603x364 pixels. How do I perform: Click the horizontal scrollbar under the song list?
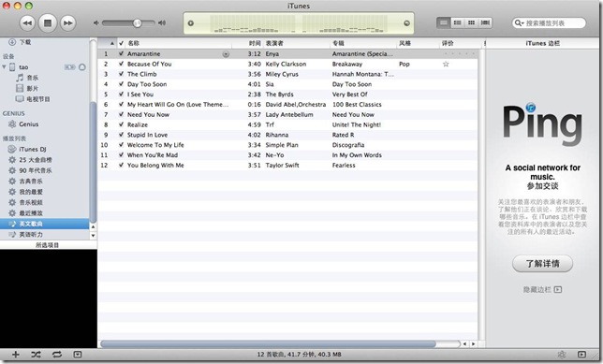coord(268,344)
